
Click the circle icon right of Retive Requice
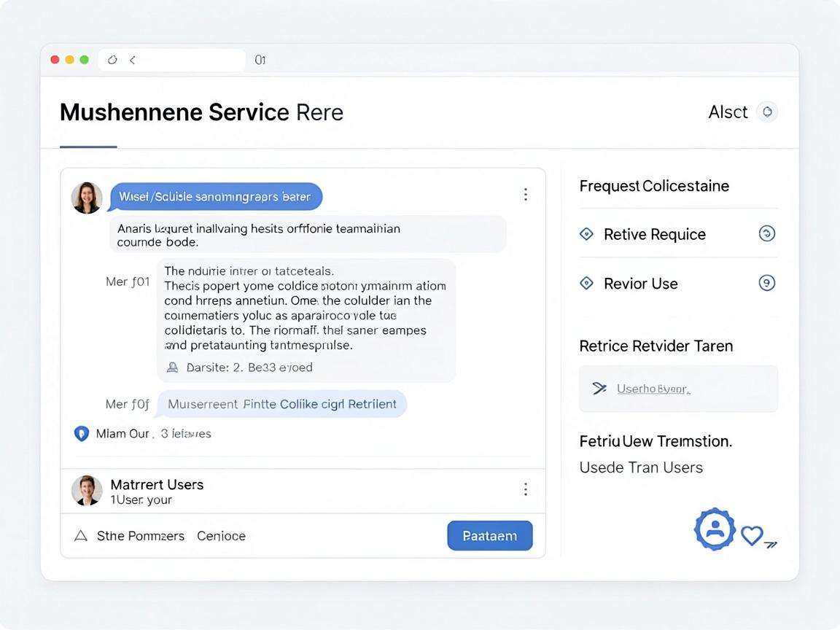pyautogui.click(x=766, y=233)
